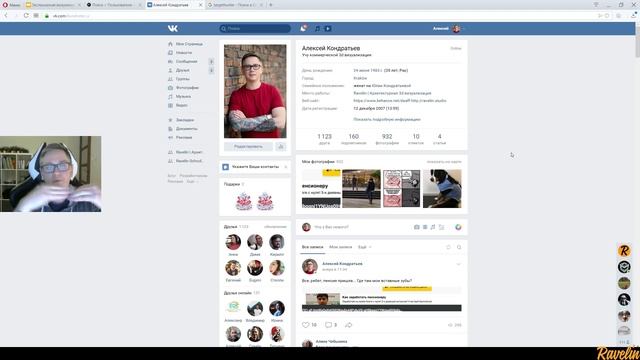Attach video via the composer video icon
The width and height of the screenshot is (640, 360).
click(x=425, y=227)
